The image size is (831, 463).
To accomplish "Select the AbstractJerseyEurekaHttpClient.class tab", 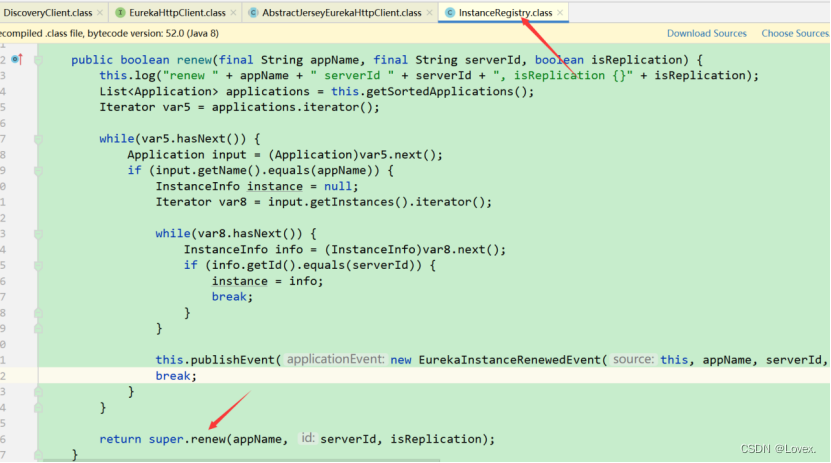I will tap(342, 13).
